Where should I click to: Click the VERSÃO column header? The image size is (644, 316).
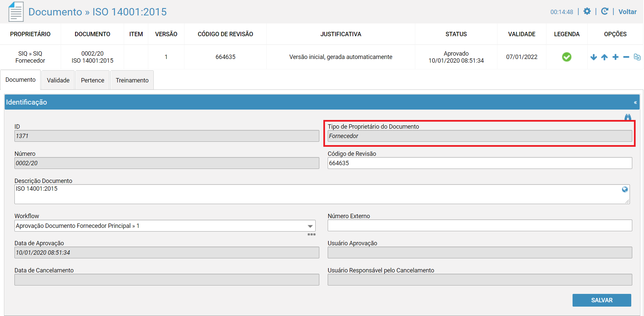coord(166,34)
